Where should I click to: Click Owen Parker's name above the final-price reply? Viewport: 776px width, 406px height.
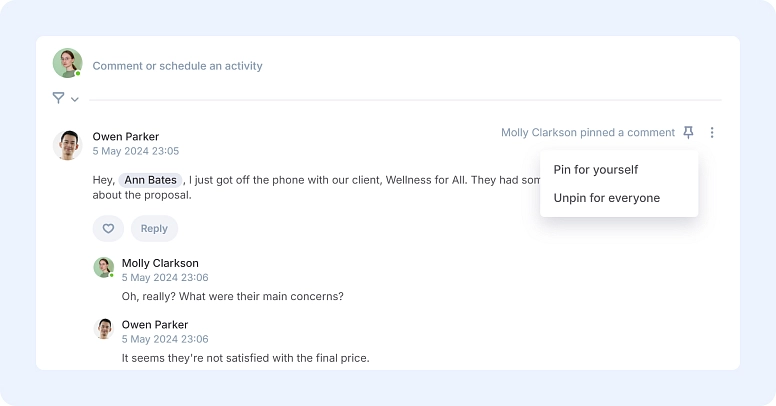coord(154,325)
